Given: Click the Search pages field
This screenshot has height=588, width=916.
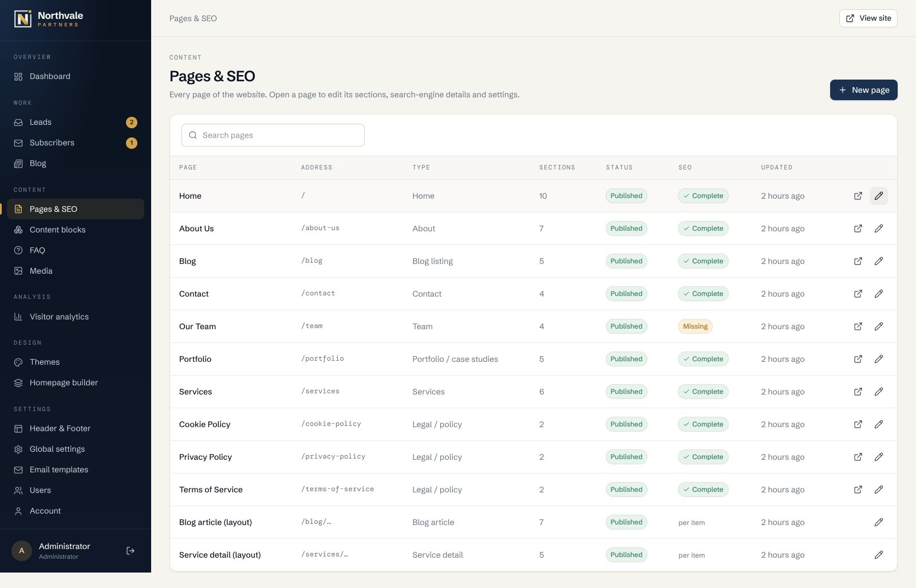Looking at the screenshot, I should 273,135.
